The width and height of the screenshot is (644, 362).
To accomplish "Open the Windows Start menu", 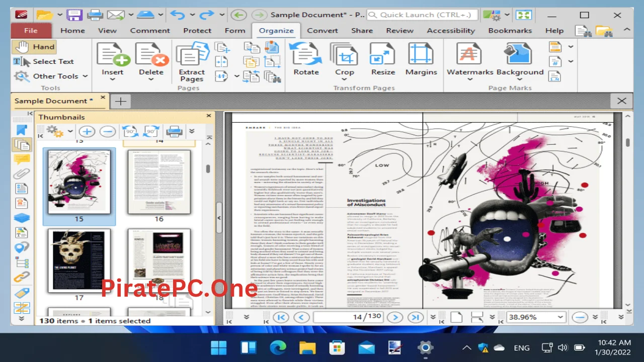I will (x=218, y=347).
